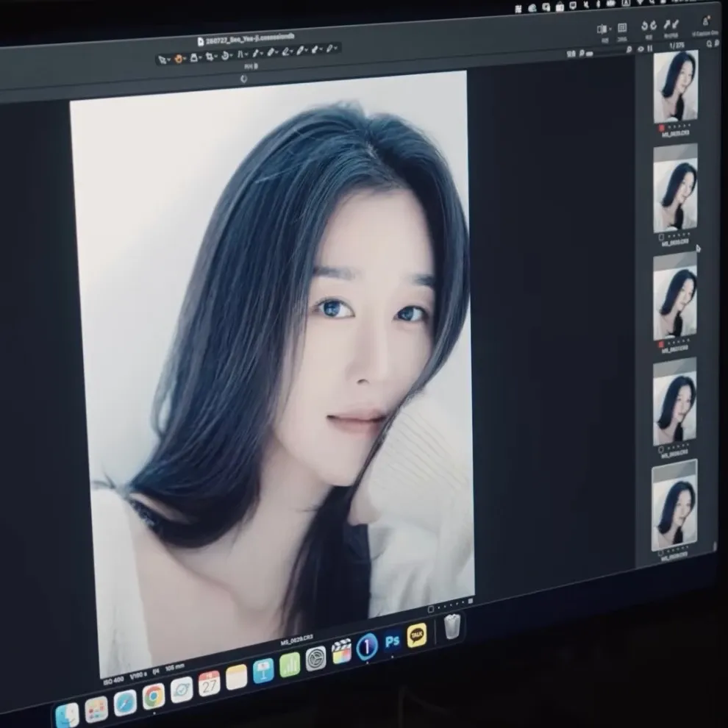The width and height of the screenshot is (728, 728).
Task: Open Google Chrome from the Dock
Action: click(154, 696)
